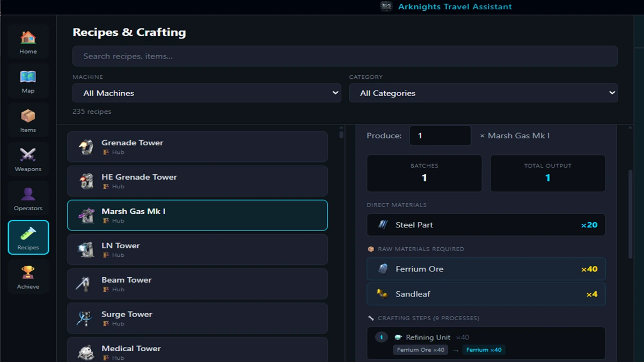644x362 pixels.
Task: Click the Ferrium Ore x40 raw material row
Action: point(486,269)
